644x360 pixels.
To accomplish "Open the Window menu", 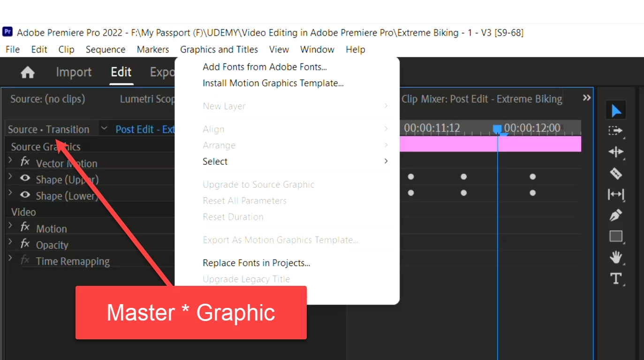I will coord(318,49).
